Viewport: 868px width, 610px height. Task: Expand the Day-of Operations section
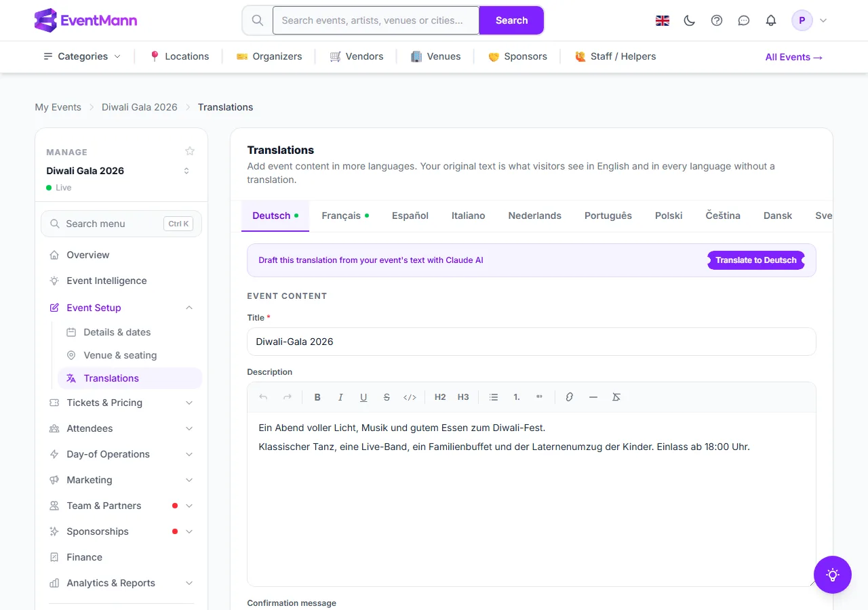click(x=121, y=454)
